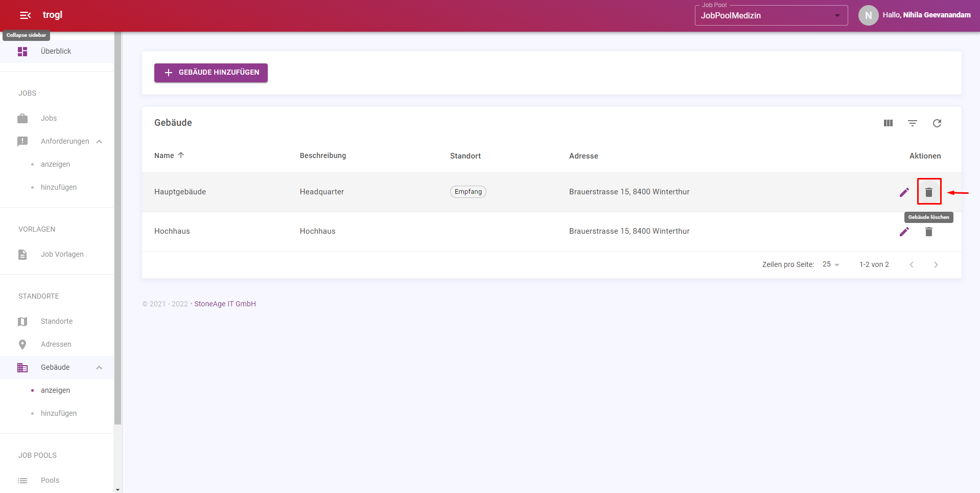Click the Adressen location pin icon
Screen dimensions: 980x493
(x=22, y=345)
